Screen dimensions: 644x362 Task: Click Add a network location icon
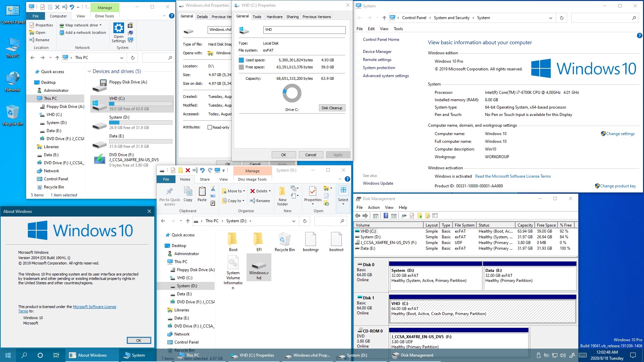(62, 33)
